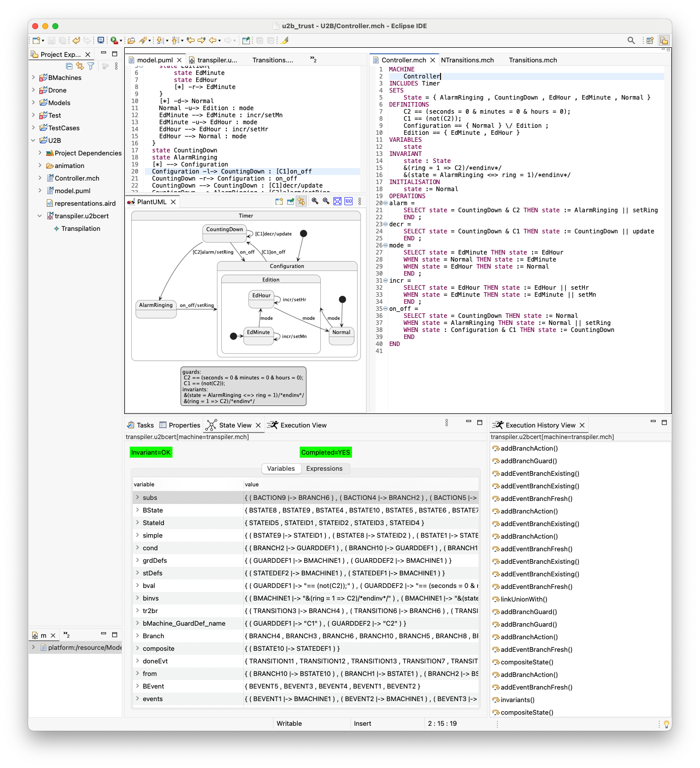Open the PlantUML view menu dots
Image resolution: width=700 pixels, height=768 pixels.
coord(360,201)
